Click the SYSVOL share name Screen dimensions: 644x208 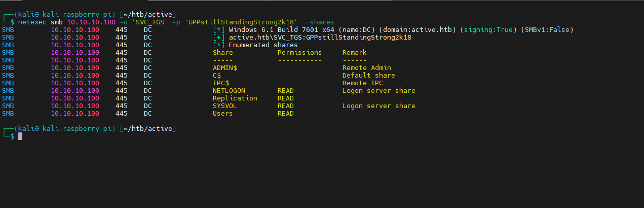pos(225,106)
